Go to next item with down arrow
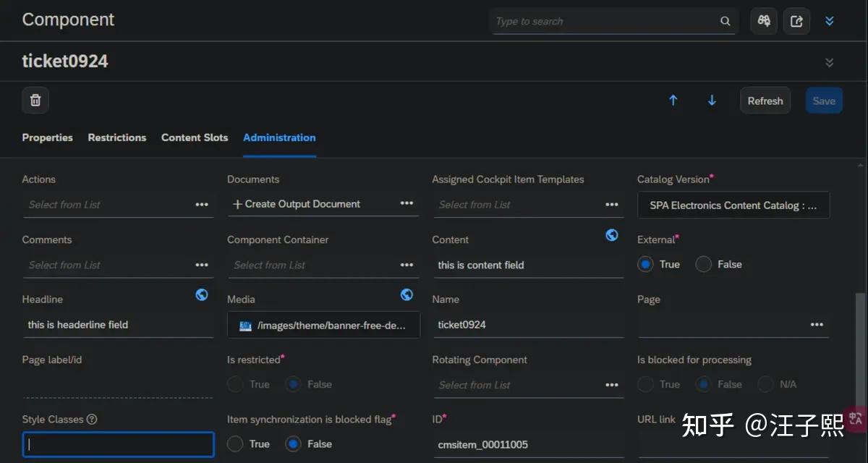The height and width of the screenshot is (463, 868). click(x=712, y=101)
